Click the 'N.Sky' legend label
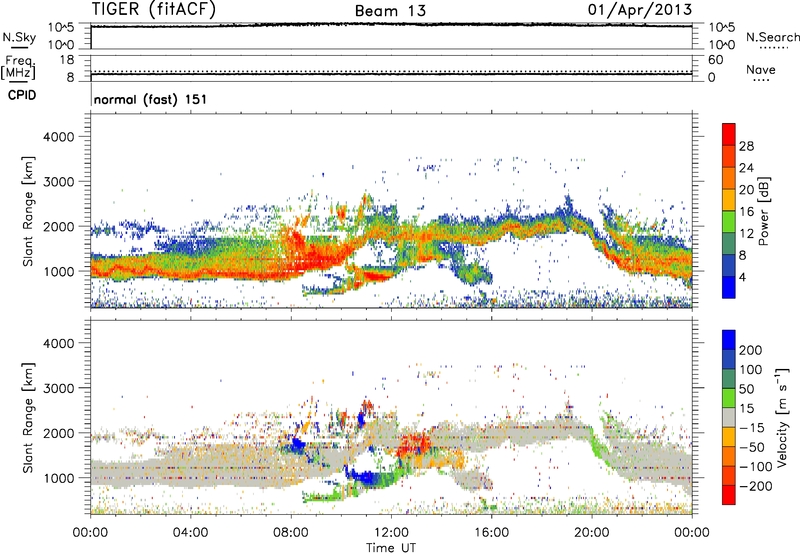Viewport: 800px width, 554px height. coord(19,37)
